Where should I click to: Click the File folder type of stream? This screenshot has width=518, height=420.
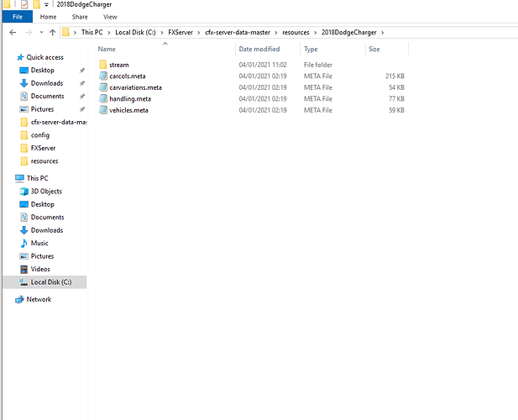[318, 65]
